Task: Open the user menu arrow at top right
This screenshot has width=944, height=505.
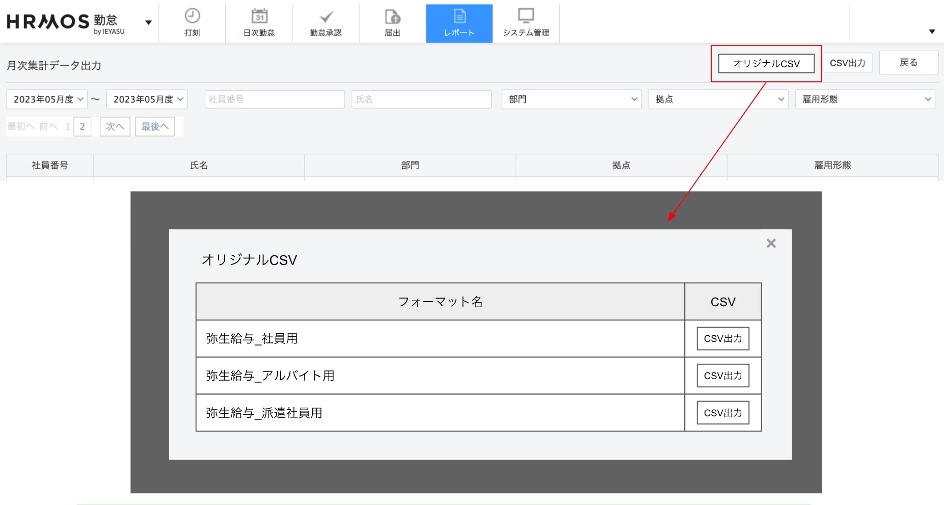Action: 932,31
